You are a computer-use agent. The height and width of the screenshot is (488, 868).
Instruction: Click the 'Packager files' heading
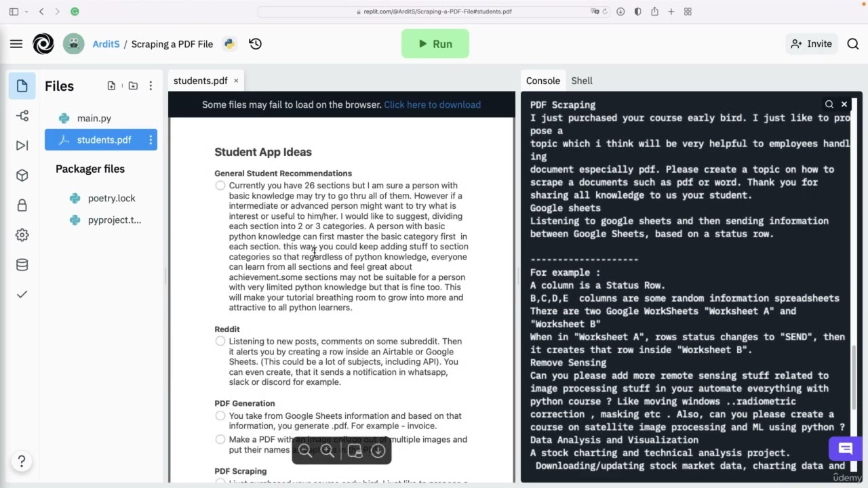[x=90, y=169]
